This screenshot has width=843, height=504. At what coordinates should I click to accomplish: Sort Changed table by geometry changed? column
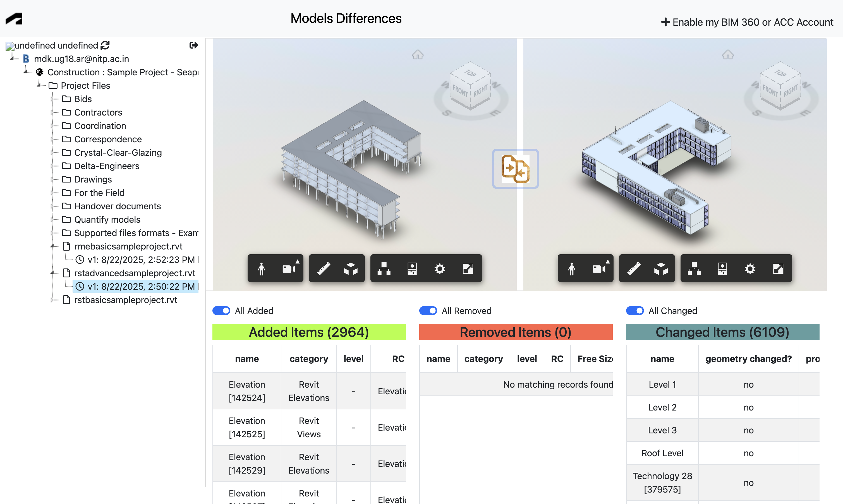click(748, 359)
